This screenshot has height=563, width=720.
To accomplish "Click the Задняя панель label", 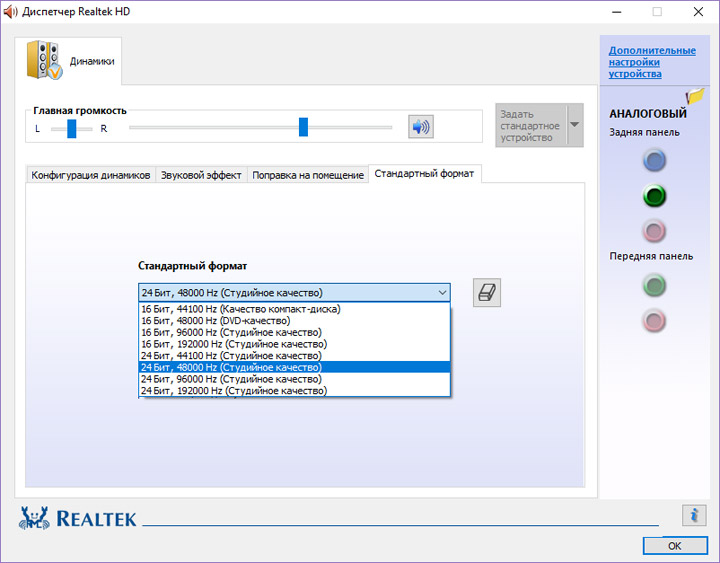I will pos(644,132).
